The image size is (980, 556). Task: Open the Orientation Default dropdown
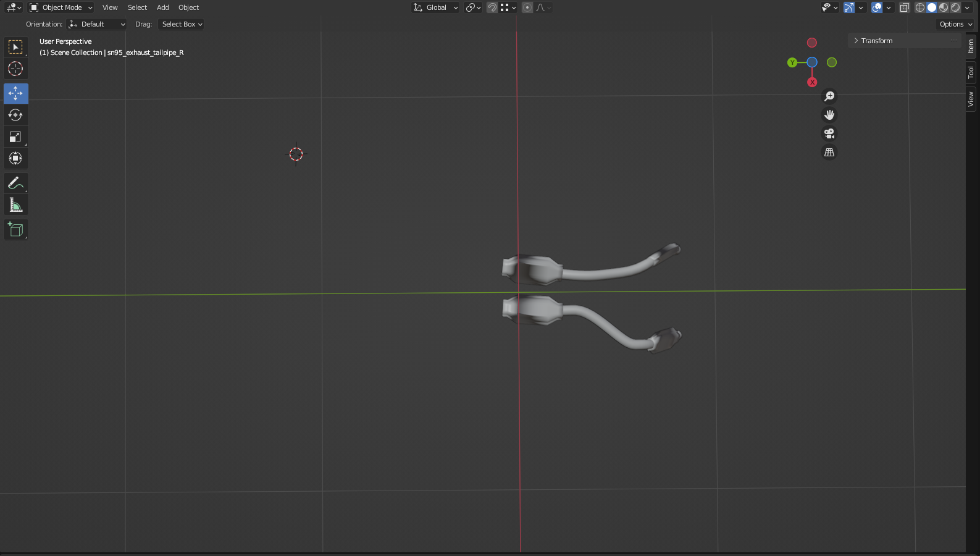coord(97,24)
